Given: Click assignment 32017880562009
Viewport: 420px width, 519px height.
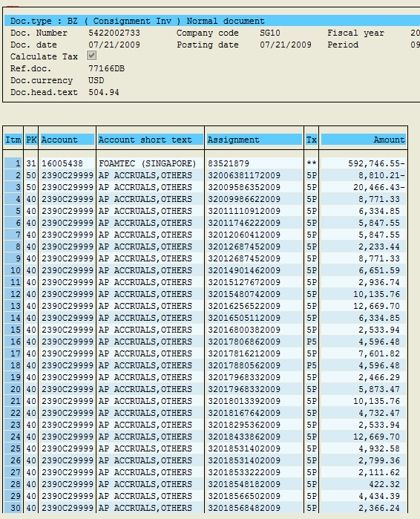Looking at the screenshot, I should point(244,366).
